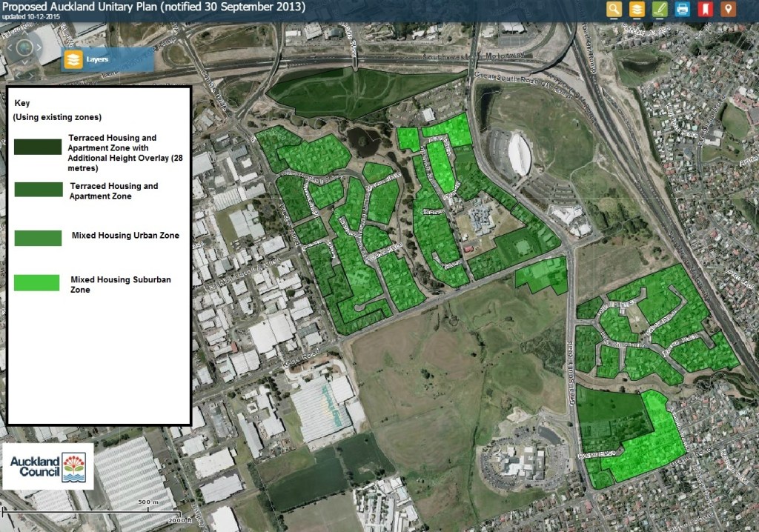Collapse the compass navigation controls

coord(25,74)
